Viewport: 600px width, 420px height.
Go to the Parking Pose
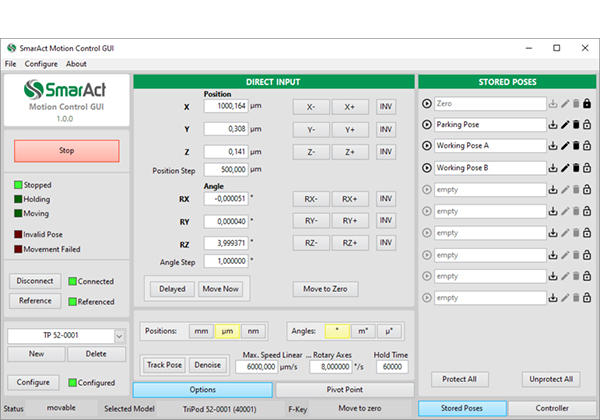(427, 125)
